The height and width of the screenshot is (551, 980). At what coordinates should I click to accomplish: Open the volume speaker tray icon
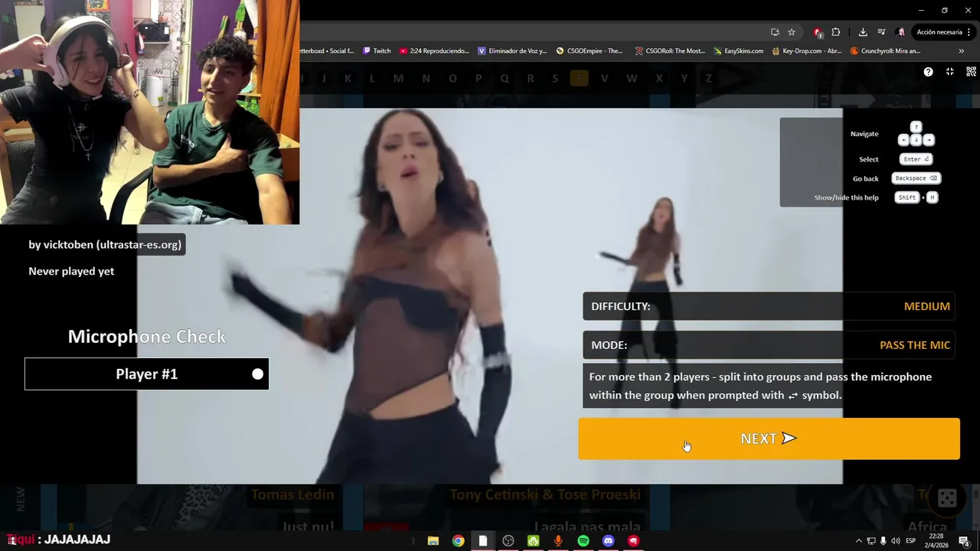coord(895,541)
